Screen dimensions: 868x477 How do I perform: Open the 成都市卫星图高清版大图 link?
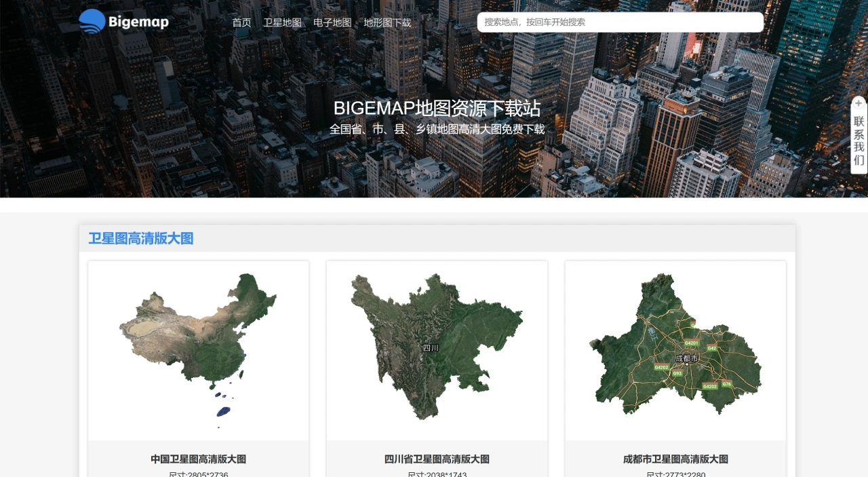tap(675, 459)
